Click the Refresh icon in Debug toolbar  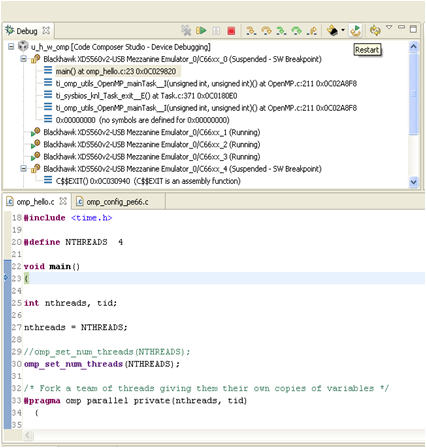375,31
